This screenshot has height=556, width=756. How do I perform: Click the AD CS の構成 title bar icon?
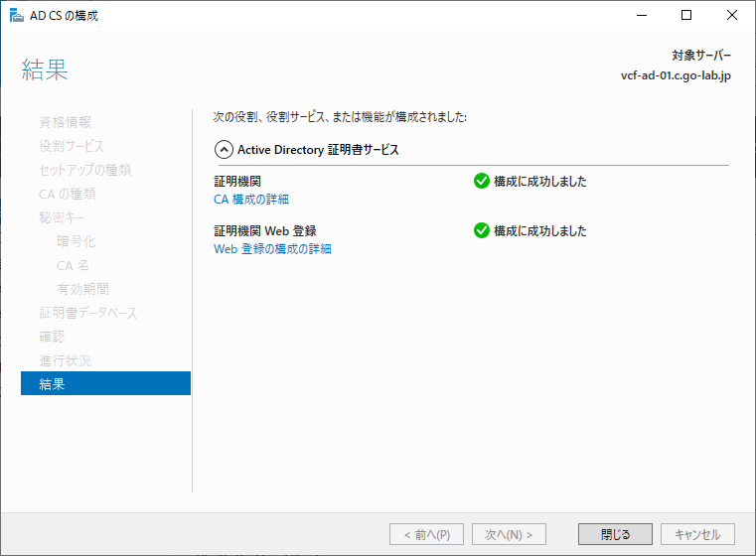(17, 16)
